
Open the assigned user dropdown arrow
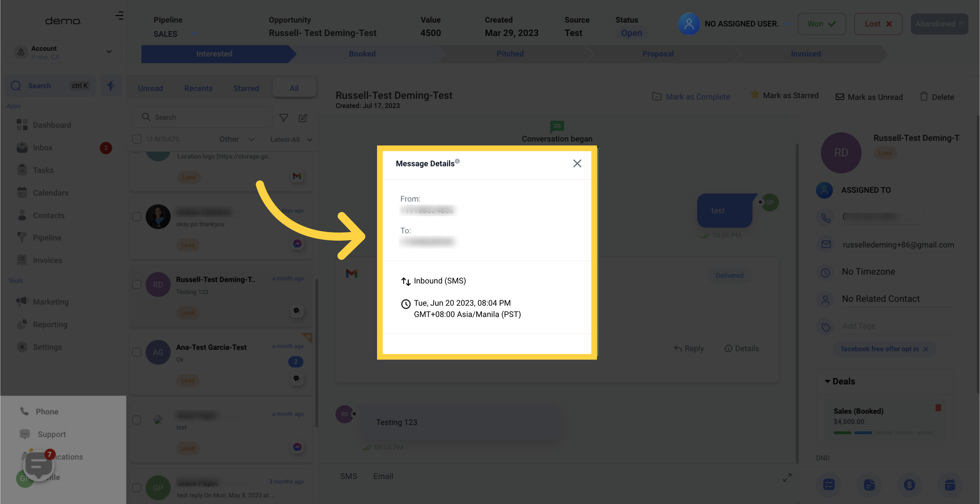[x=787, y=24]
